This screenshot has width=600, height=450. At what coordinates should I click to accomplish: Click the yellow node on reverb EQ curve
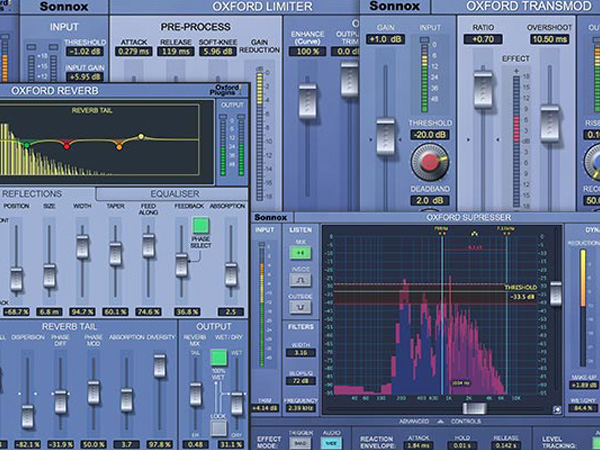click(141, 136)
